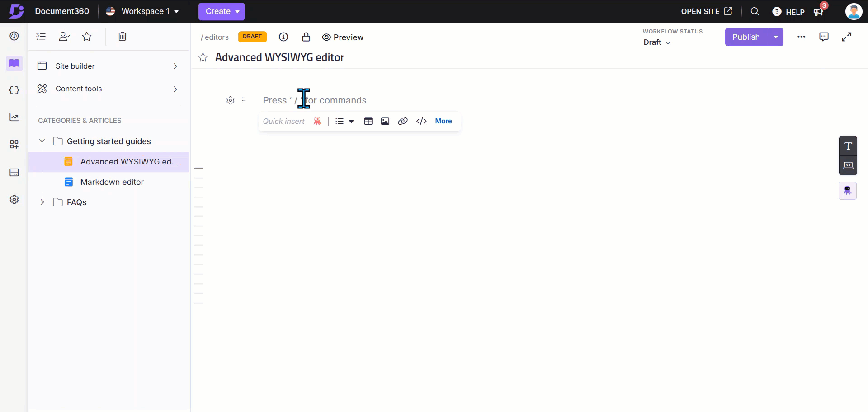Click the Eddy AI quick insert icon
This screenshot has width=868, height=412.
(317, 121)
